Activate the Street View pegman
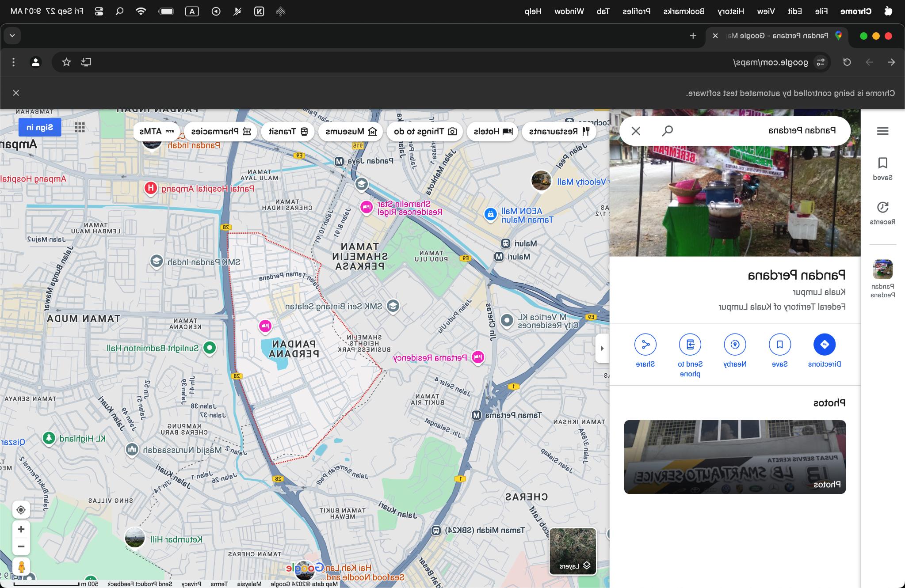 pyautogui.click(x=21, y=567)
